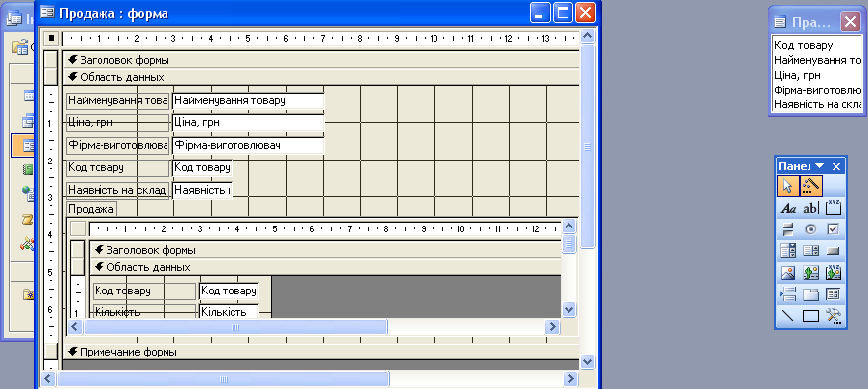Select the Наявність на складі label
Viewport: 868px width, 389px height.
(118, 190)
